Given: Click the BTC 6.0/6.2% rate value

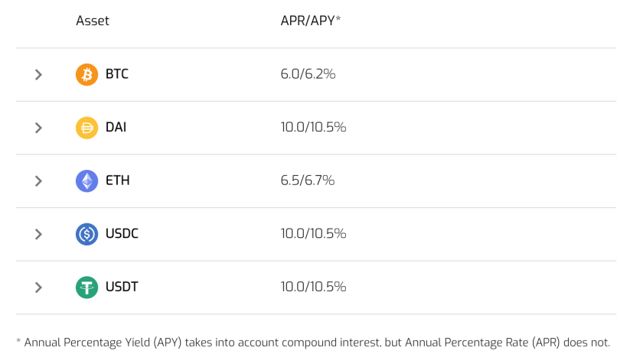Looking at the screenshot, I should (x=308, y=75).
